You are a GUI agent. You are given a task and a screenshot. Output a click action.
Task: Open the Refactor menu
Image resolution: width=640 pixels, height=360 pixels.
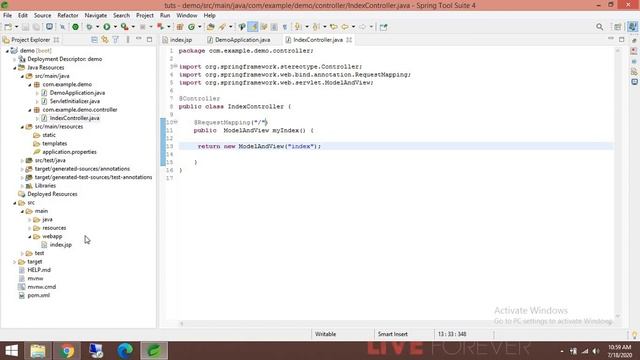pyautogui.click(x=68, y=15)
